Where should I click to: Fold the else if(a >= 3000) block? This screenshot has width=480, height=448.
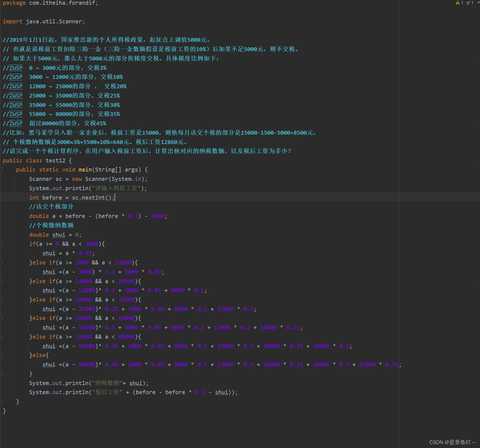[x=1, y=262]
